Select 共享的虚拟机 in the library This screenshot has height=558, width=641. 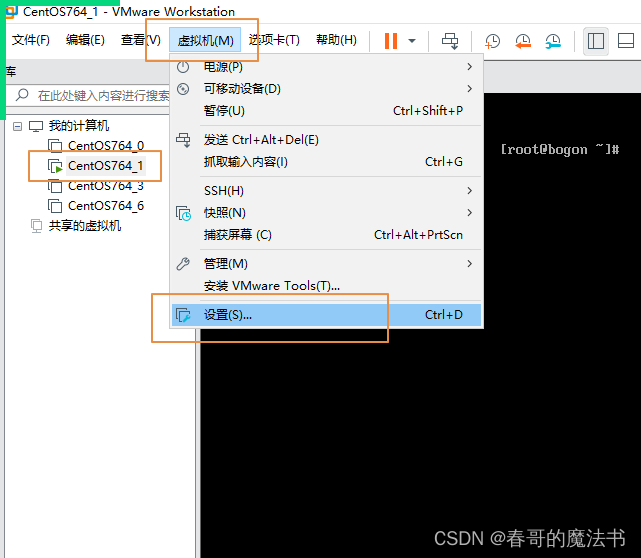[85, 226]
